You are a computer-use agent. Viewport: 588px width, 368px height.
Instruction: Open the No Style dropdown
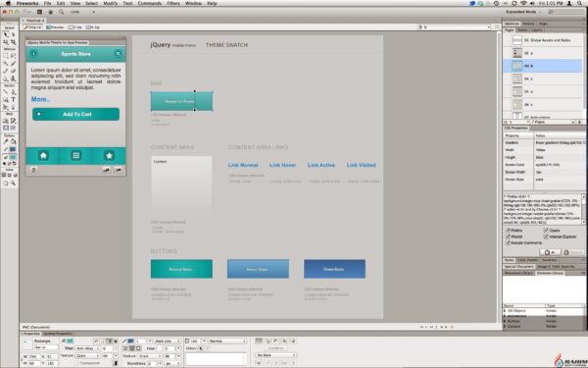click(276, 355)
